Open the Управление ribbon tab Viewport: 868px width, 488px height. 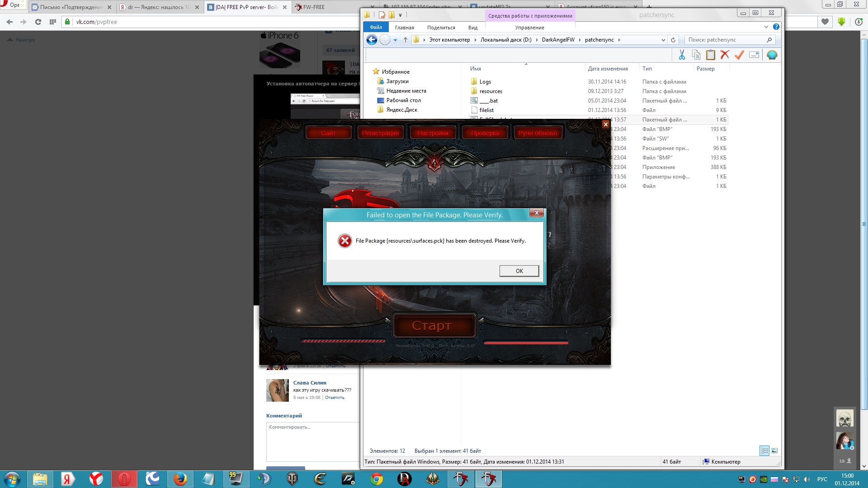529,28
